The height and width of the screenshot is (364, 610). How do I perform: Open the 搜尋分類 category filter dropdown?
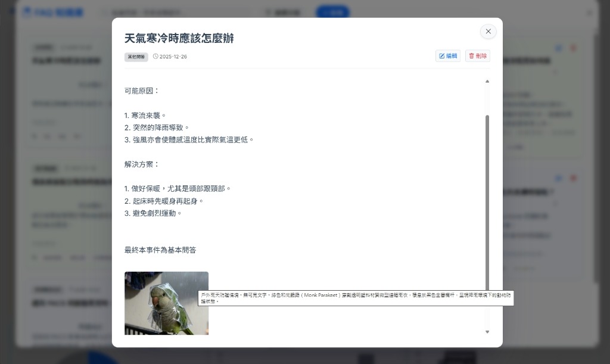[x=284, y=12]
